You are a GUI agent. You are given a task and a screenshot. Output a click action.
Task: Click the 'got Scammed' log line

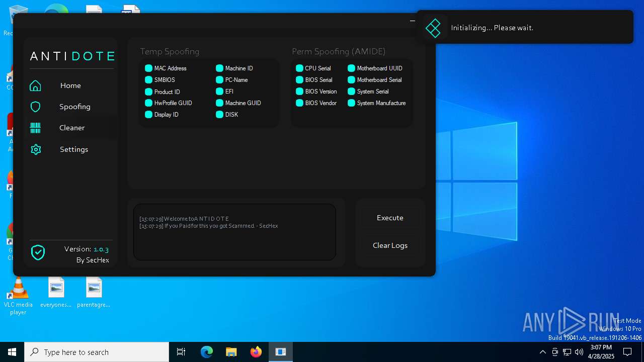209,226
